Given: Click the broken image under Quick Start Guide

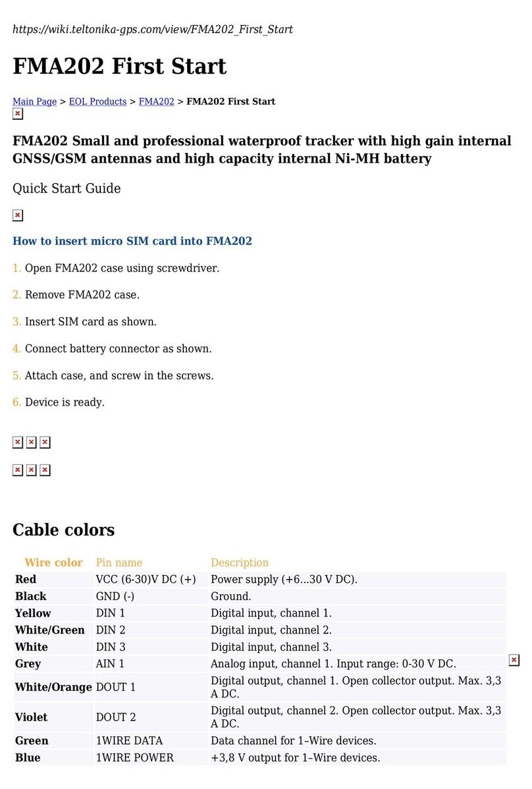Looking at the screenshot, I should click(18, 215).
